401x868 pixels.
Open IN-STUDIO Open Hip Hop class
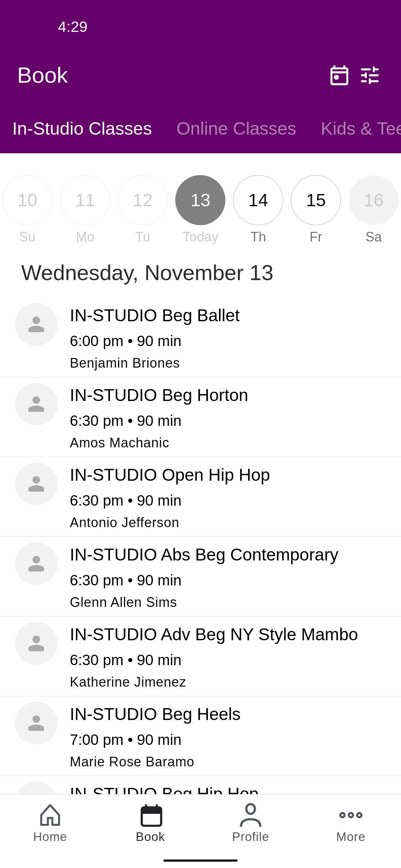(x=200, y=497)
